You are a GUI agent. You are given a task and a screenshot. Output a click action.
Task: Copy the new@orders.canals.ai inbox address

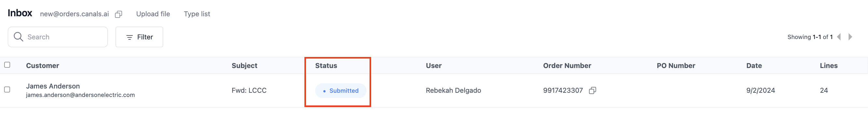tap(118, 14)
